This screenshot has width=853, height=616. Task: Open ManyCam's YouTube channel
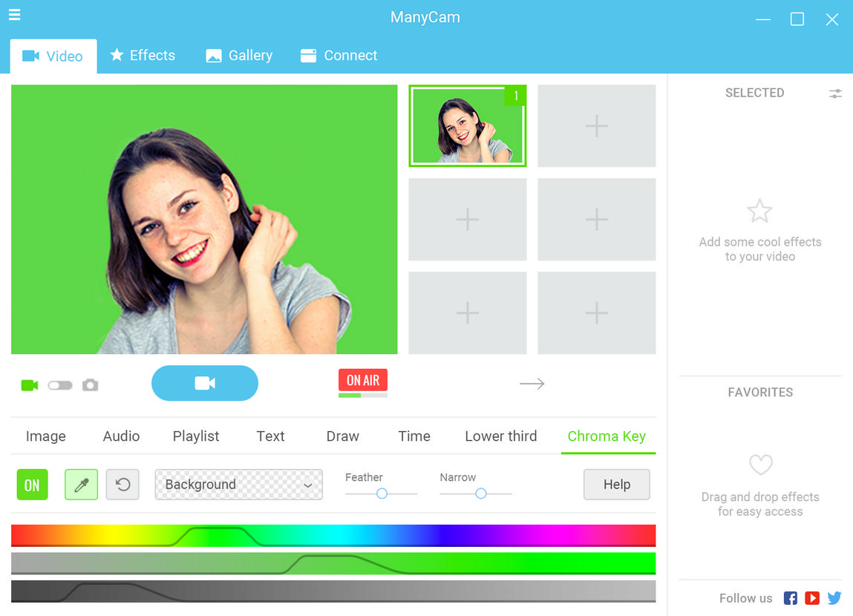(812, 598)
